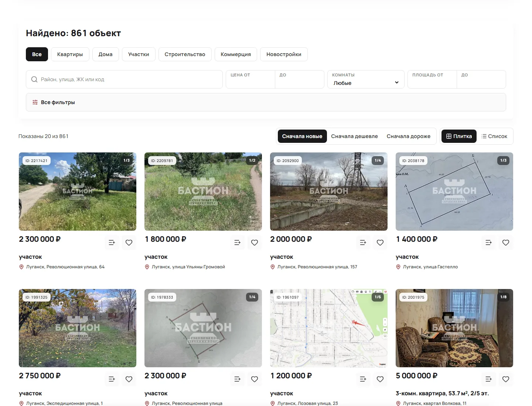Select the Дома category tab
The image size is (532, 406).
coord(105,54)
